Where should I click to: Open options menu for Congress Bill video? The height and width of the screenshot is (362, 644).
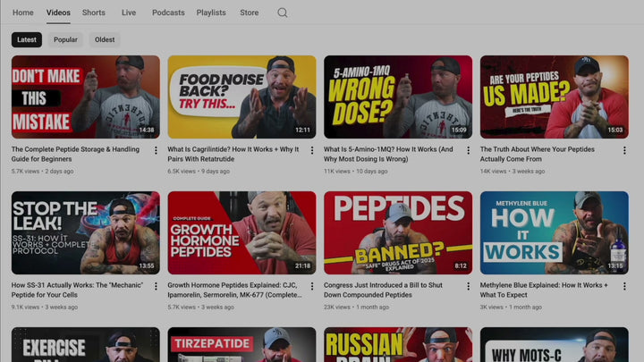[468, 287]
